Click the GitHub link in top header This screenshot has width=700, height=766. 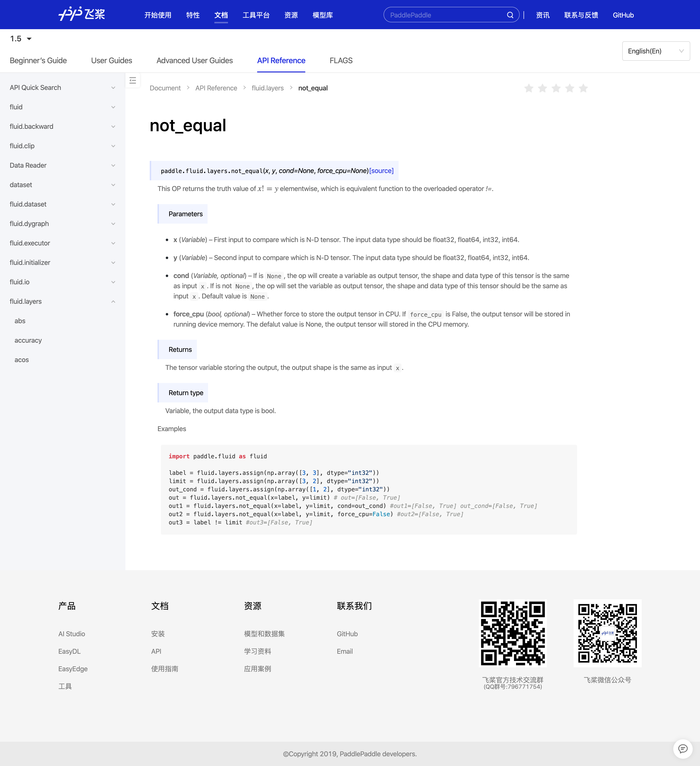pyautogui.click(x=623, y=15)
